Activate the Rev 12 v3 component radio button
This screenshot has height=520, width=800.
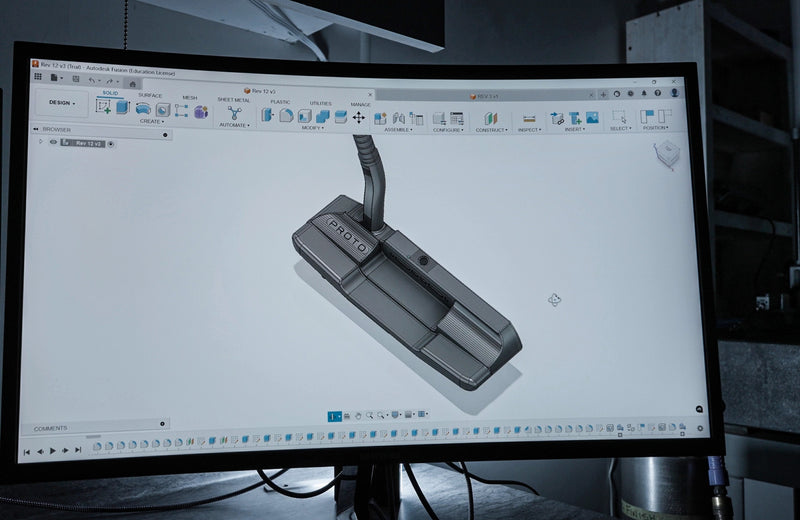click(x=111, y=144)
